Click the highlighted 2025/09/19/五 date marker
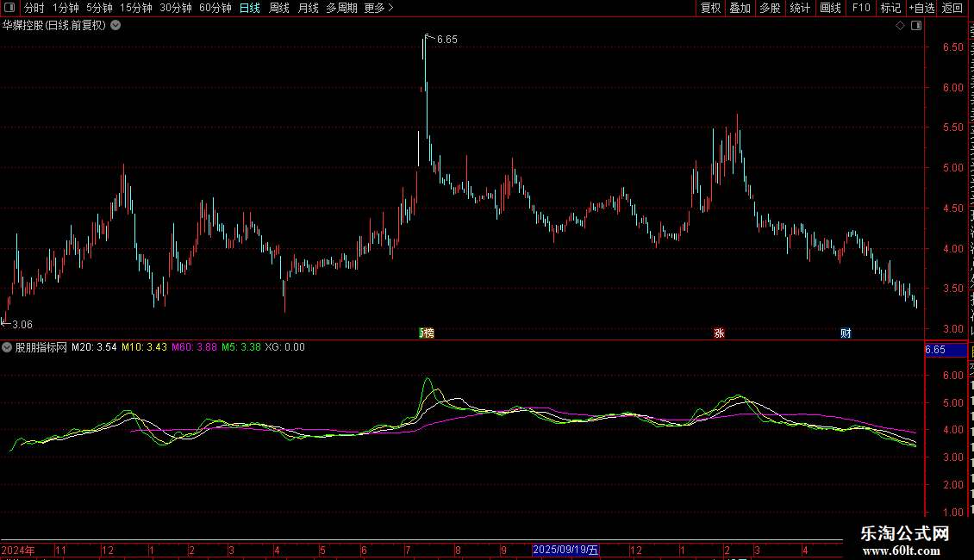Screen dimensions: 974x560 click(566, 550)
